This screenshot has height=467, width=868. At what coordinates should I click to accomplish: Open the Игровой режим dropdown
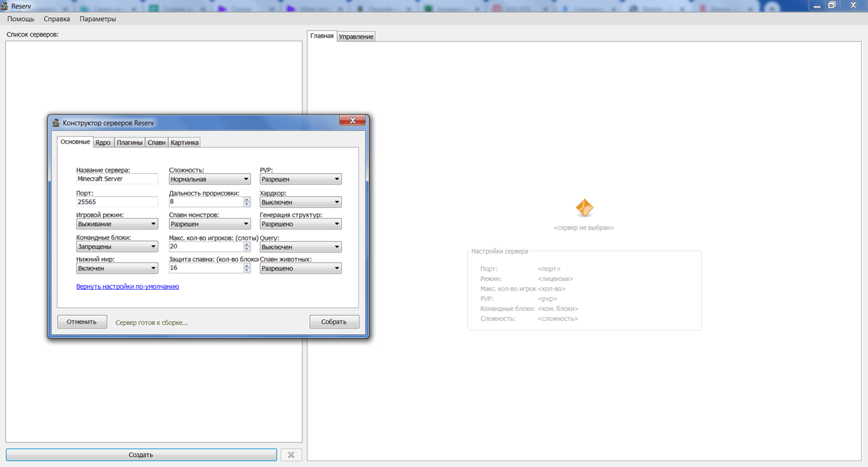click(117, 224)
